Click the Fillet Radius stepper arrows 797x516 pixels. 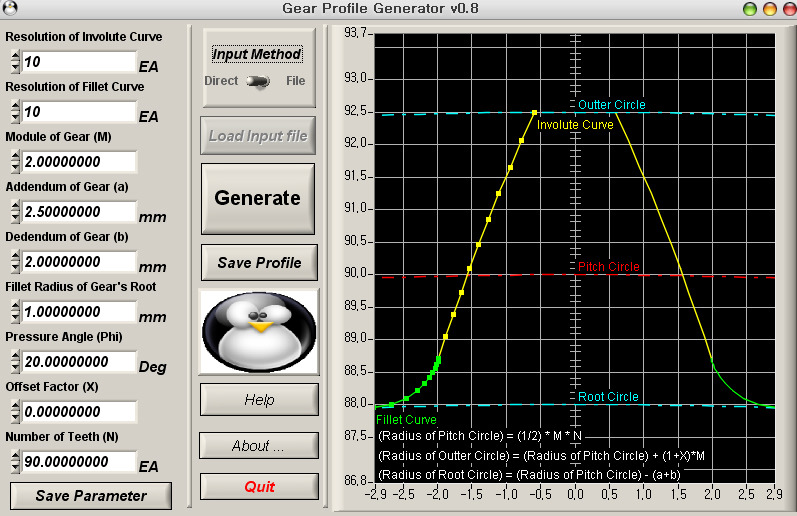[x=15, y=312]
